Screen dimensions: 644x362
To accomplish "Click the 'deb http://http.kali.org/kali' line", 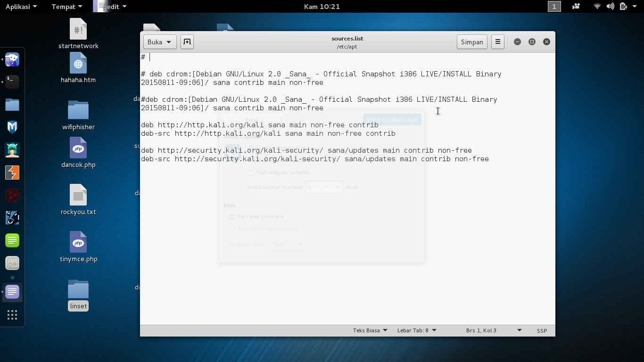I will click(x=260, y=125).
